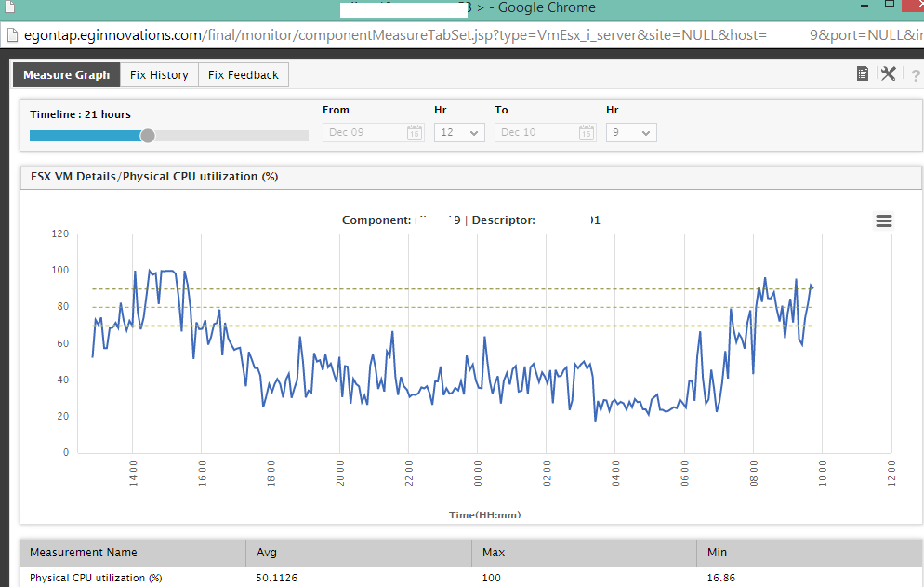Click the 04:00 time axis label

click(615, 474)
